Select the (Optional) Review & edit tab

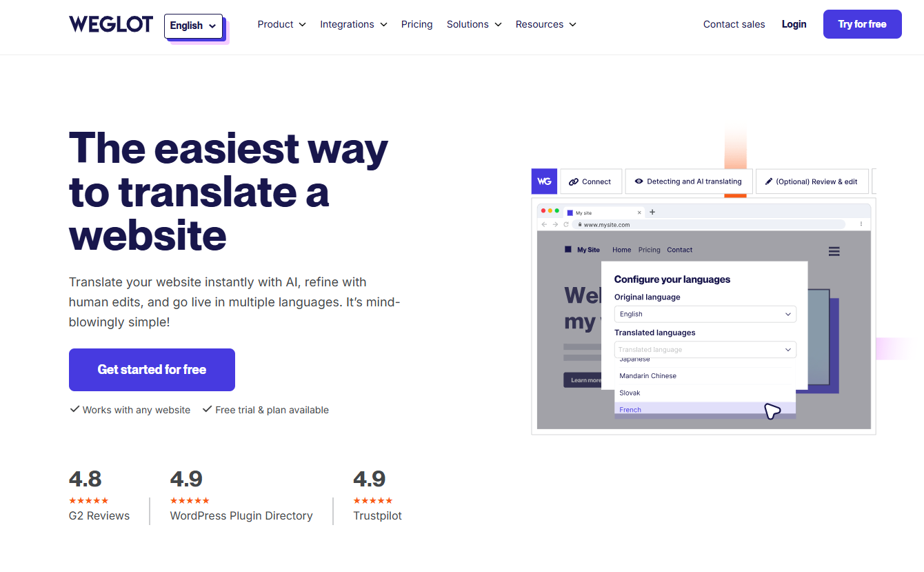[x=812, y=181]
